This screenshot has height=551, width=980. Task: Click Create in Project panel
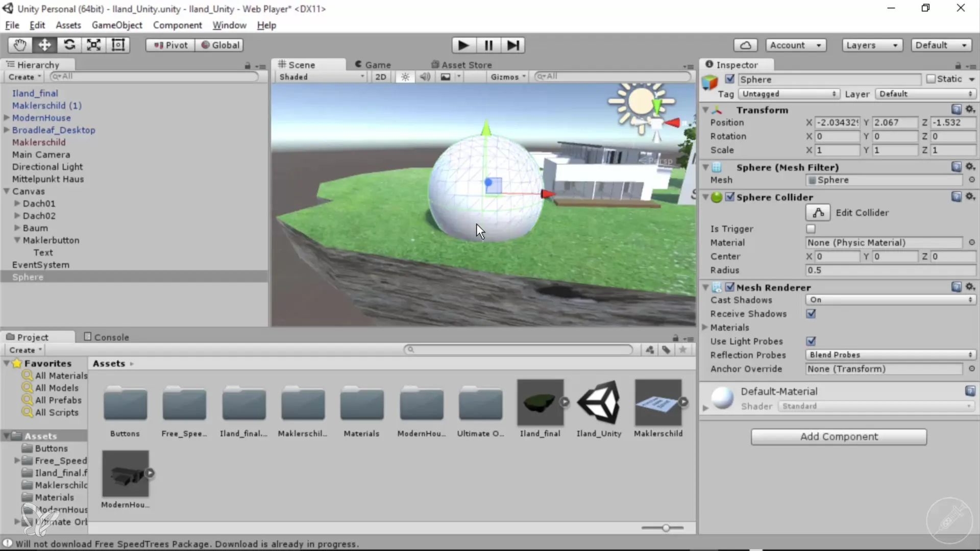coord(25,349)
